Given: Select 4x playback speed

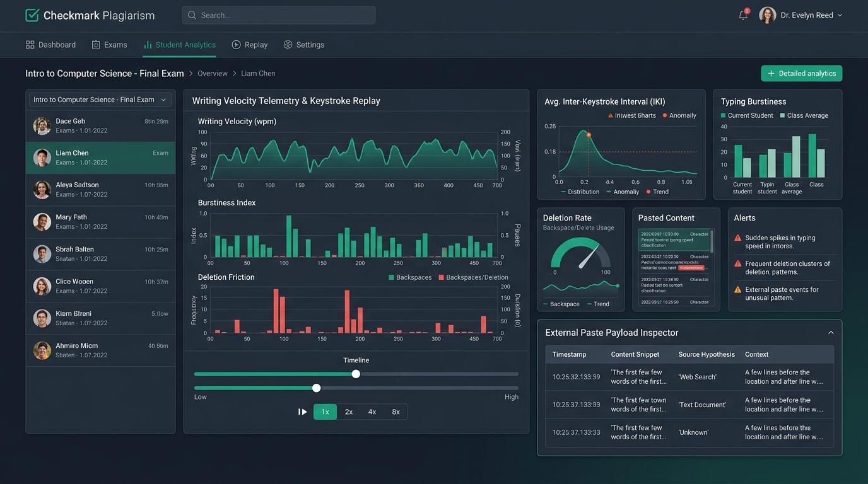Looking at the screenshot, I should tap(372, 412).
